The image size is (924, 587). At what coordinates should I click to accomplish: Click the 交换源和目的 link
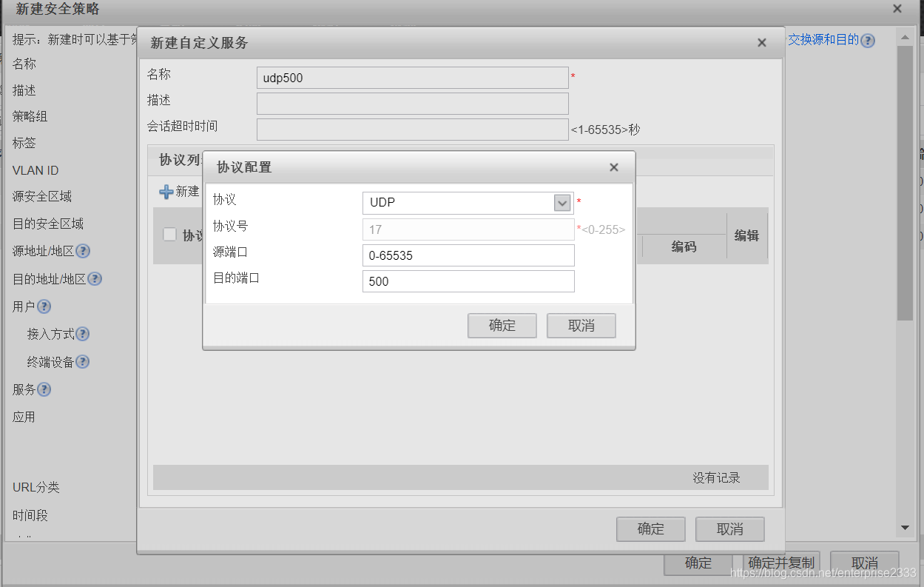823,40
